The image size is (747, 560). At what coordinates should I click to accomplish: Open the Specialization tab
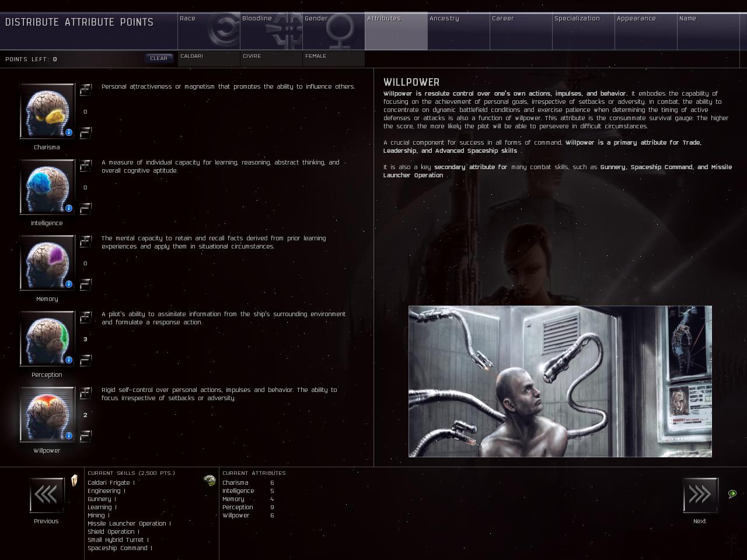pyautogui.click(x=584, y=31)
